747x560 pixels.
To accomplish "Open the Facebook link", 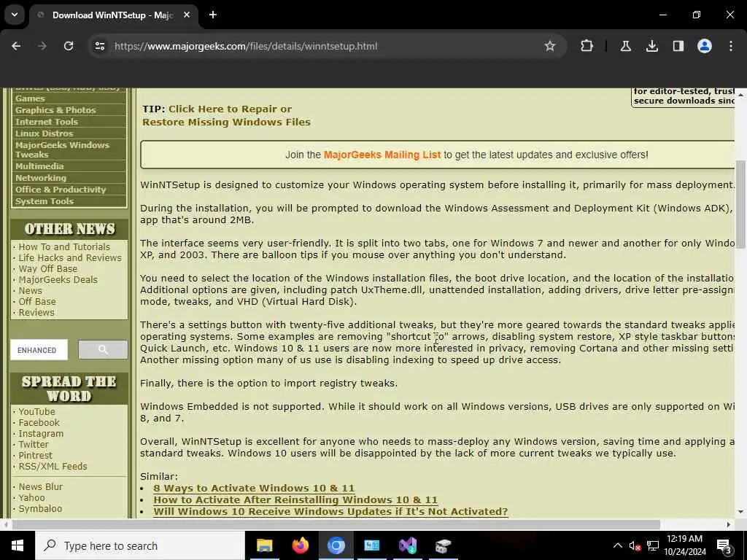I will pyautogui.click(x=39, y=422).
